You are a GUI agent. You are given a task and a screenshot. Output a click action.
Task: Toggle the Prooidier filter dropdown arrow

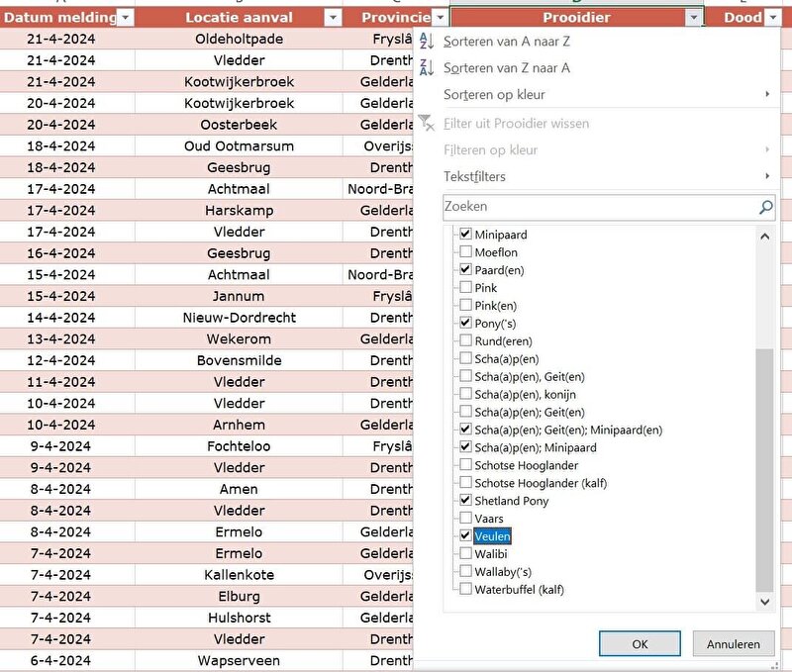pos(694,18)
